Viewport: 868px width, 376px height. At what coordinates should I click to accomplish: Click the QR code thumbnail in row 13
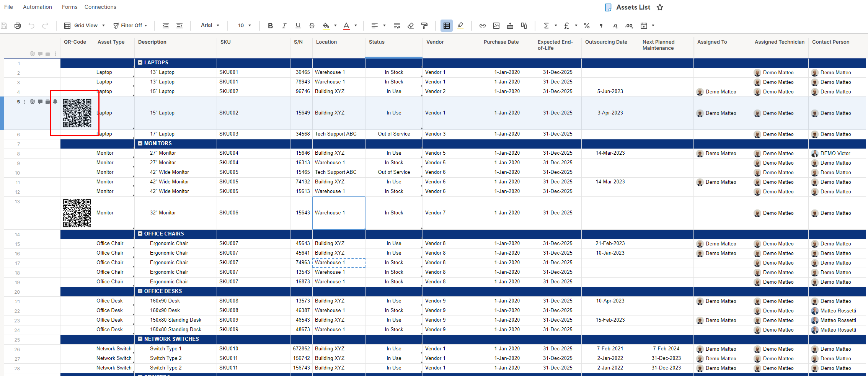pos(77,213)
